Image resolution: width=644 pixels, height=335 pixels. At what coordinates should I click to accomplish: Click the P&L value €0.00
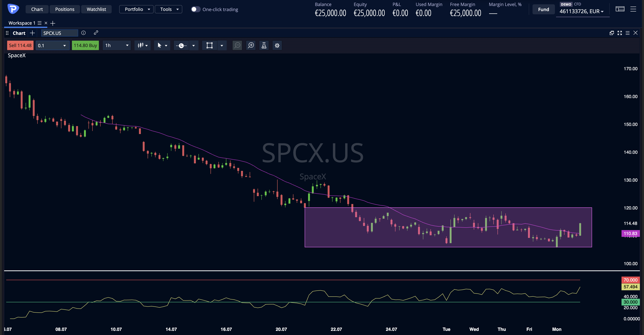click(400, 13)
